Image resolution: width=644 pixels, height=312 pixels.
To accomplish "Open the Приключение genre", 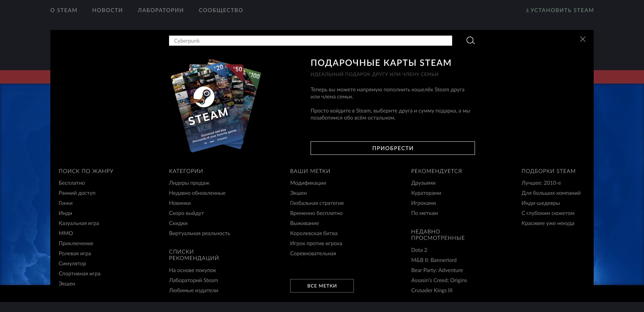I will pos(76,243).
